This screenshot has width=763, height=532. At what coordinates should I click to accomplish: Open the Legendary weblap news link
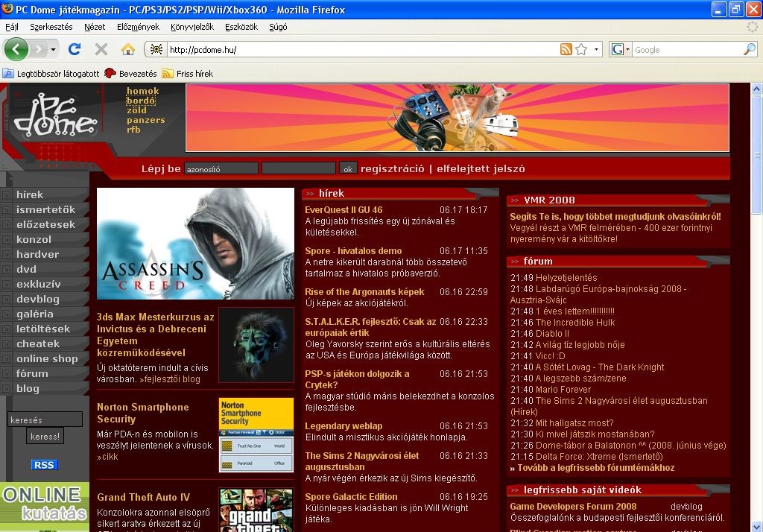[x=343, y=426]
